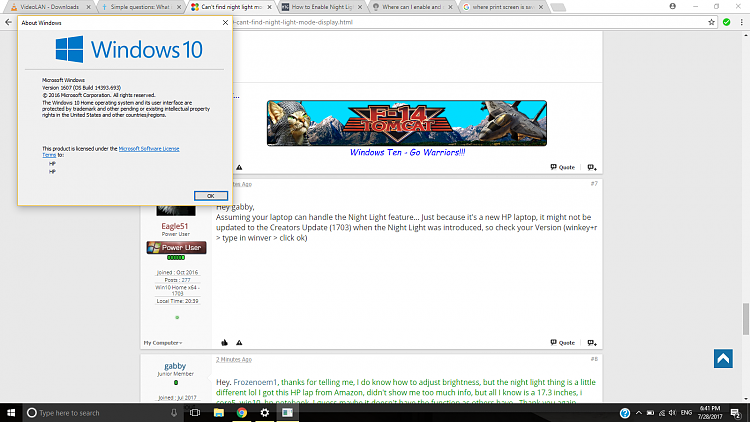Click the help question mark tray icon
Viewport: 750px width, 422px height.
coord(625,413)
